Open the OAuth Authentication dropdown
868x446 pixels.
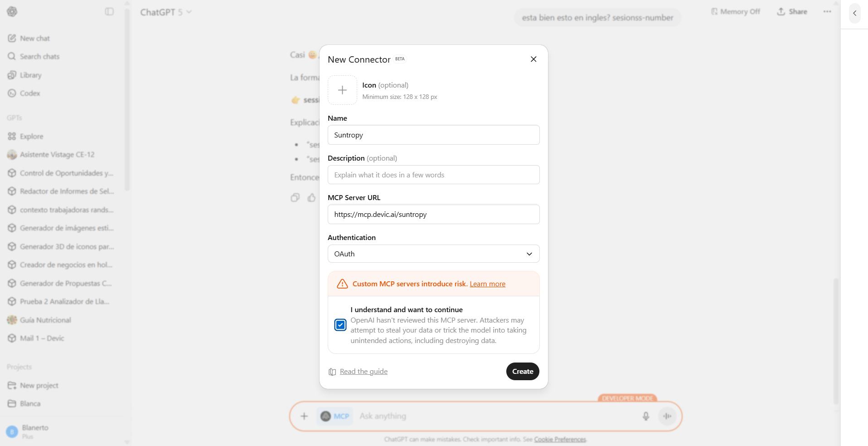[x=433, y=254]
